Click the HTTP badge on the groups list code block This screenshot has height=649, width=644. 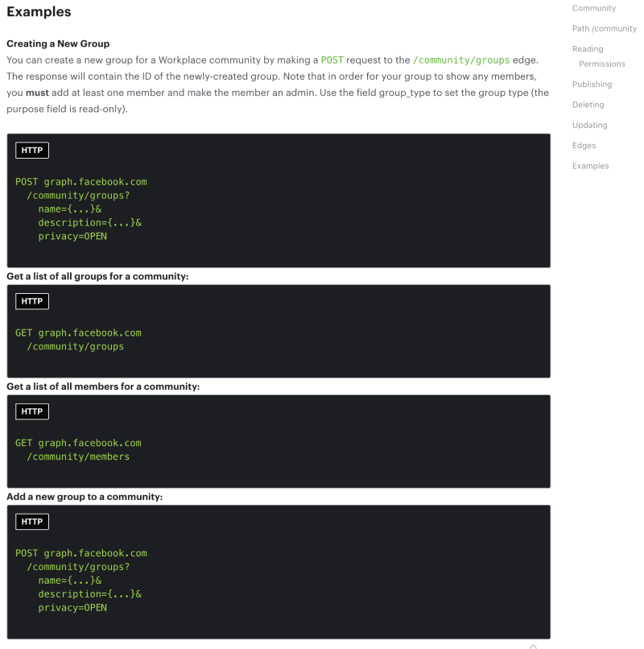click(x=31, y=300)
